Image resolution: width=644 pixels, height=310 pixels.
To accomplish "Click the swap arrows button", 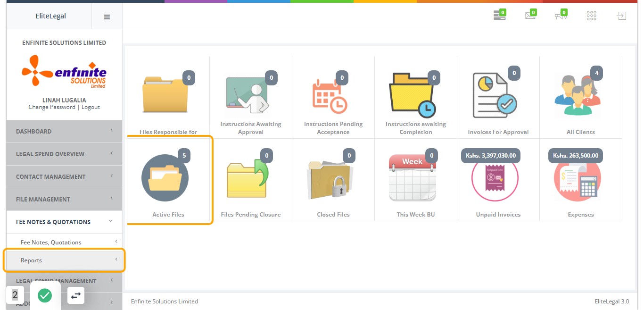I will (76, 296).
